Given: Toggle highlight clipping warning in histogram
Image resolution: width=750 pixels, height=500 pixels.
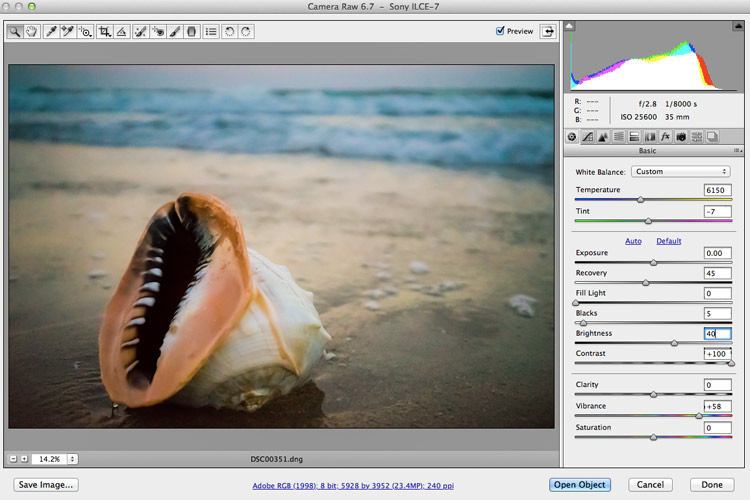Looking at the screenshot, I should pyautogui.click(x=738, y=26).
